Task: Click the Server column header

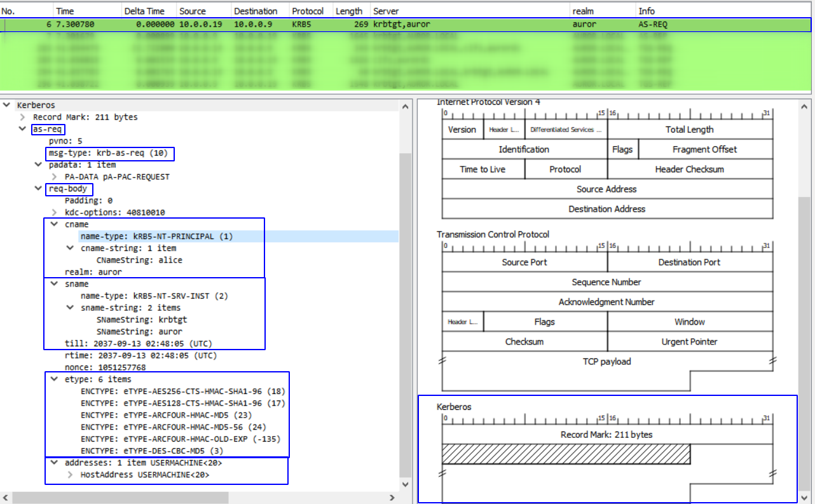Action: tap(470, 11)
